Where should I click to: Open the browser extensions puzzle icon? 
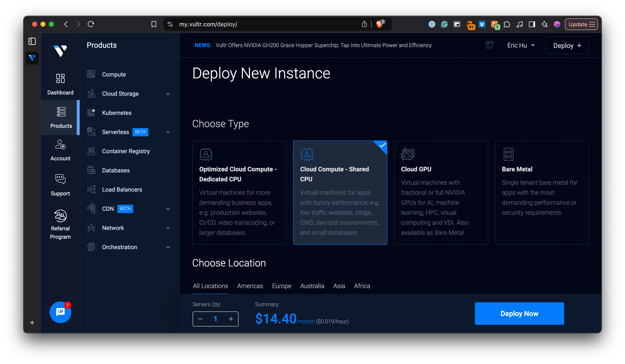(507, 24)
